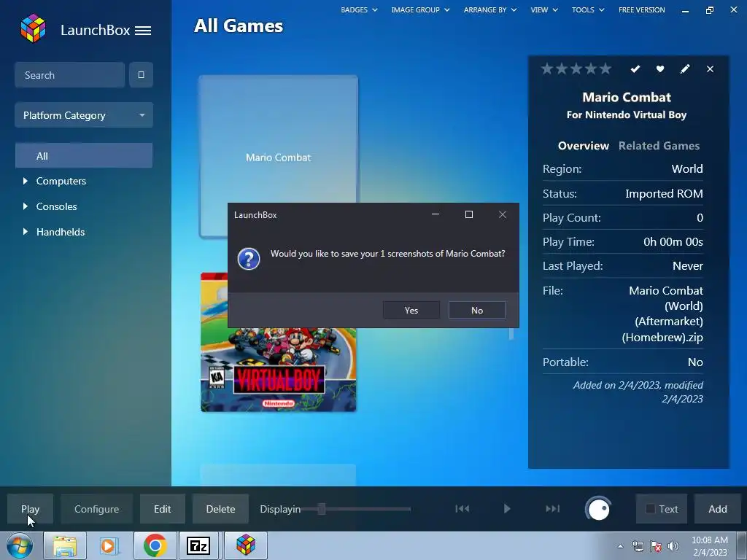Image resolution: width=747 pixels, height=560 pixels.
Task: Click the Region value World
Action: (x=687, y=169)
